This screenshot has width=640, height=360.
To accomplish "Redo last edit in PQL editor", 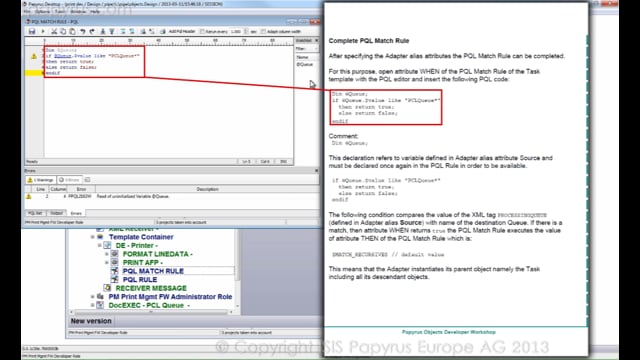I will (x=92, y=31).
